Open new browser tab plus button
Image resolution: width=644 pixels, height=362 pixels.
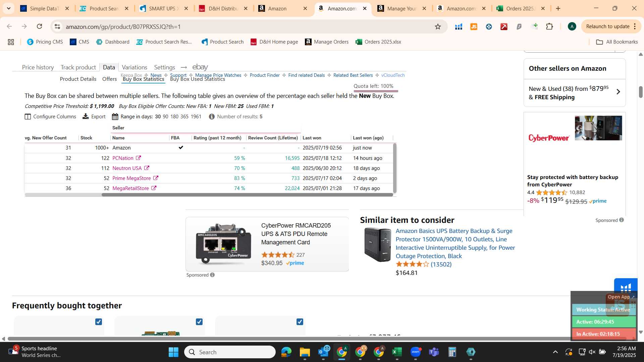coord(558,8)
